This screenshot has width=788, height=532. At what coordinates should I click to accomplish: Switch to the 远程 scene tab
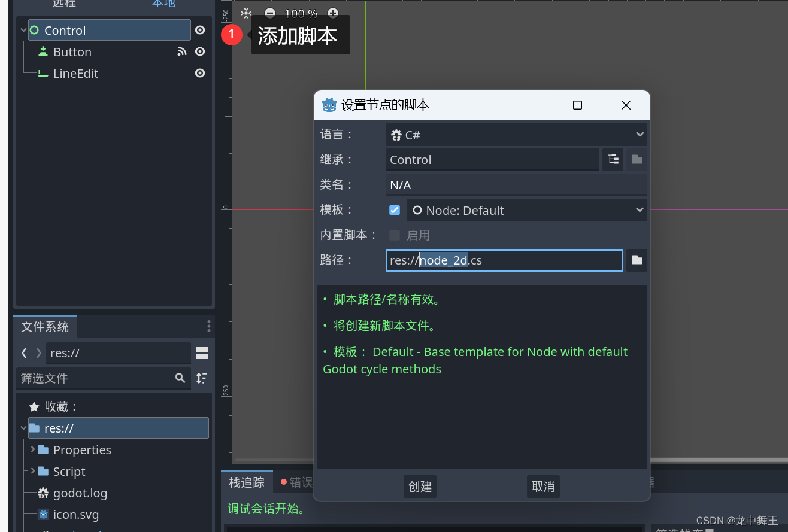click(65, 4)
